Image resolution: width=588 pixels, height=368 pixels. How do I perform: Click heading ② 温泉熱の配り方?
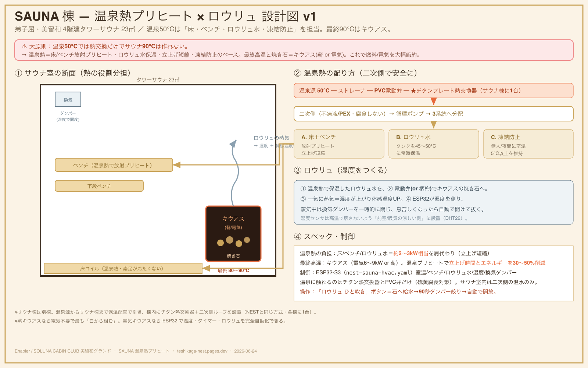(x=356, y=73)
